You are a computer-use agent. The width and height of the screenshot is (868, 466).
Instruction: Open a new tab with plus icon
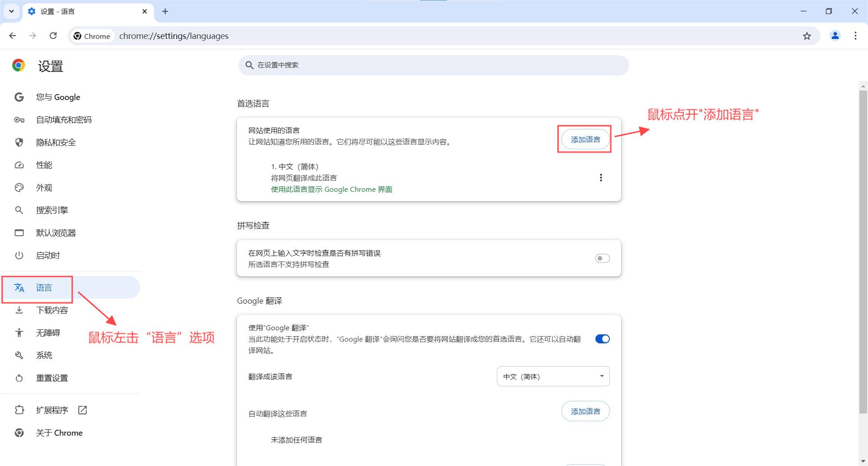165,11
